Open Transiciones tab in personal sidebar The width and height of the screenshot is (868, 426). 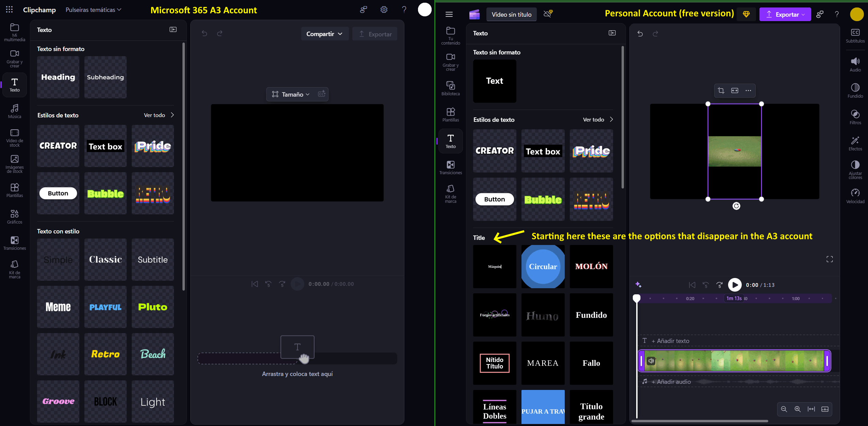[451, 168]
